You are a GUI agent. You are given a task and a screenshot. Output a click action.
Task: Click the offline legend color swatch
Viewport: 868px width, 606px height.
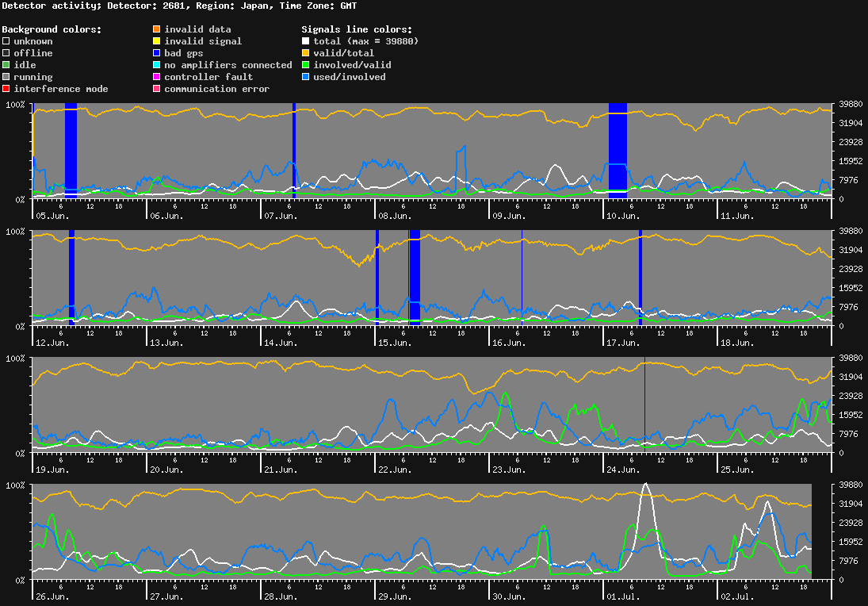coord(6,52)
